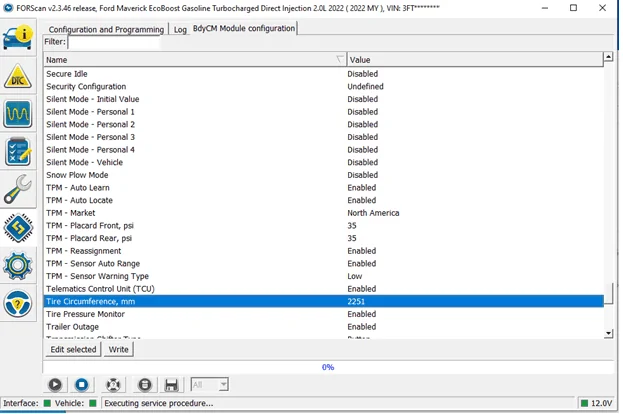623x414 pixels.
Task: Open the DTC trouble codes section
Action: tap(18, 75)
